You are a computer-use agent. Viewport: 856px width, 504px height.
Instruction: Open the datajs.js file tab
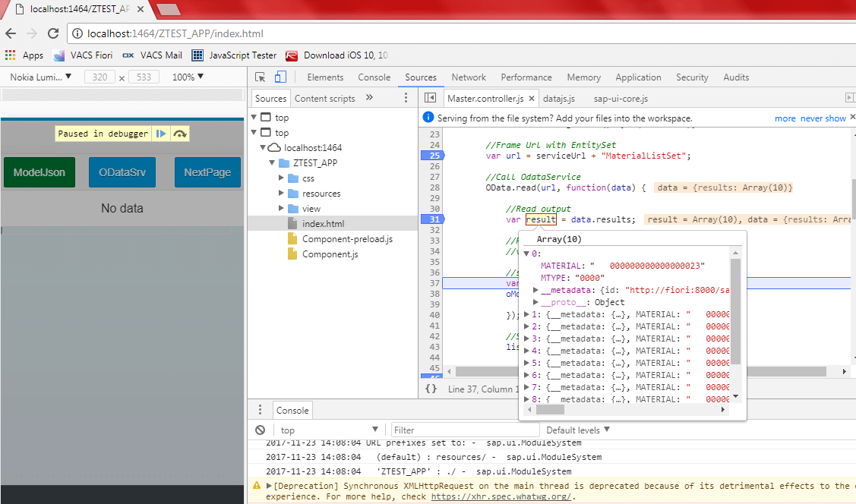[558, 99]
